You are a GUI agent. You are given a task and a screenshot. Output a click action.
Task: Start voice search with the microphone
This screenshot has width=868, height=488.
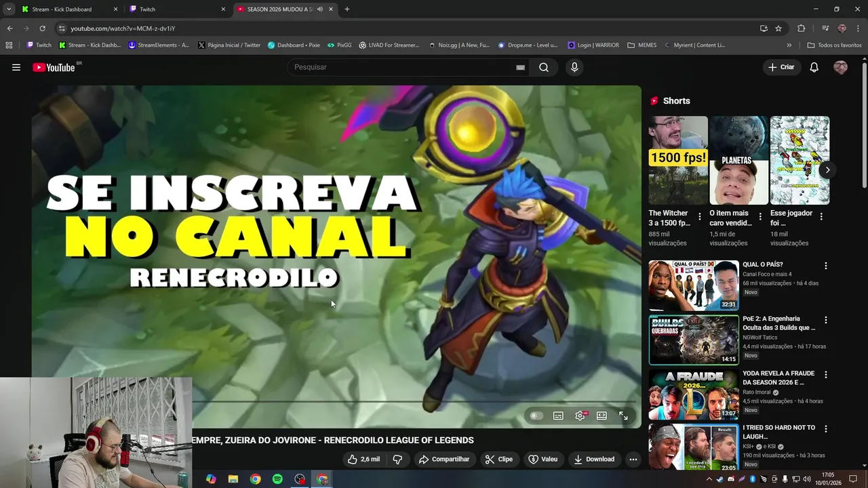(574, 67)
